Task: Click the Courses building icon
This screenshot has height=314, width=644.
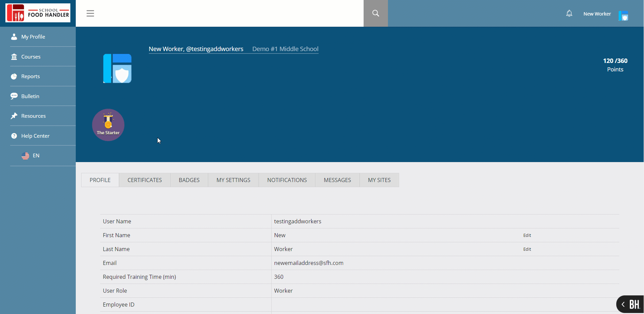Action: (x=14, y=57)
